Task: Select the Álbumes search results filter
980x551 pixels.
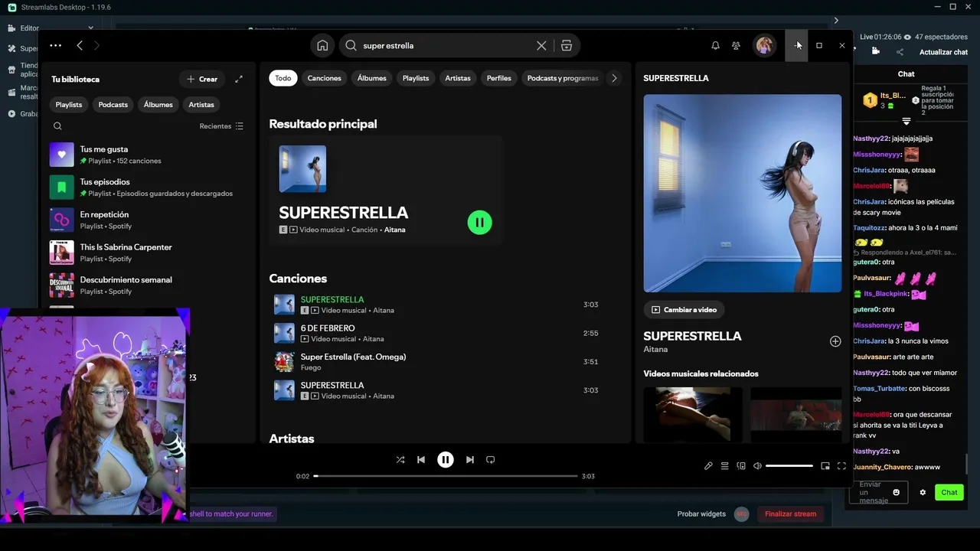Action: pos(372,78)
